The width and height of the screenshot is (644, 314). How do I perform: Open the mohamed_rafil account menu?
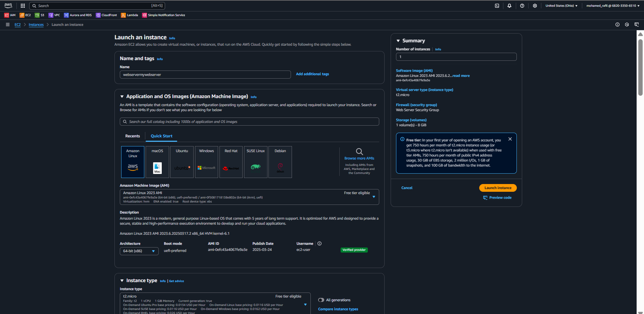613,6
